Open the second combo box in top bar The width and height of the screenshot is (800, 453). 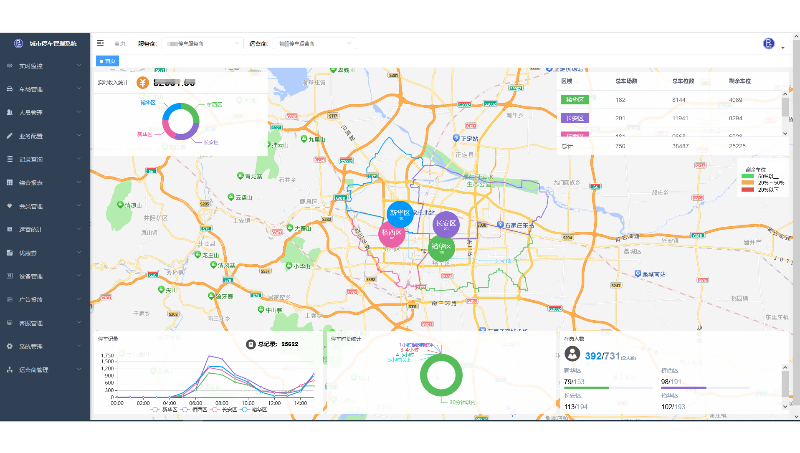(x=314, y=44)
